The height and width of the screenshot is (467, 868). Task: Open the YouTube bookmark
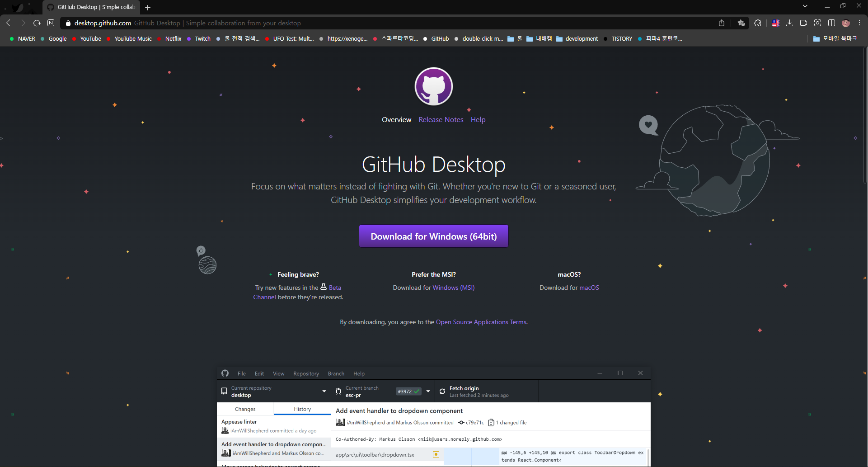click(x=87, y=39)
